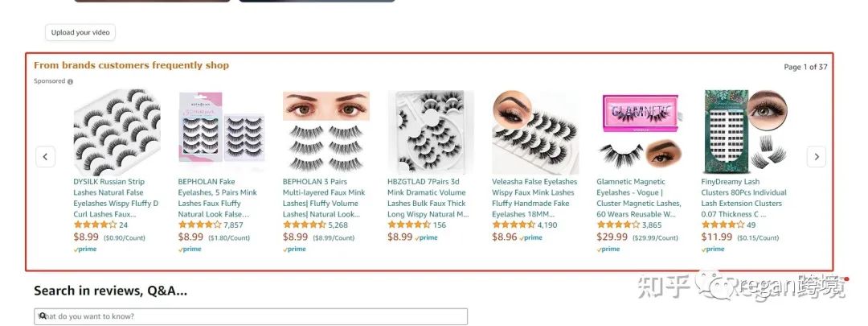Click star rating of HBZGTLAD 7Pairs lashes
This screenshot has height=326, width=868.
point(409,225)
